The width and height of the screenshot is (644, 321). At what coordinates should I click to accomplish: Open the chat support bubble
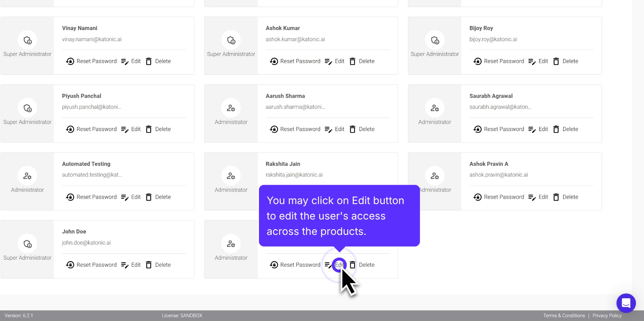coord(626,303)
